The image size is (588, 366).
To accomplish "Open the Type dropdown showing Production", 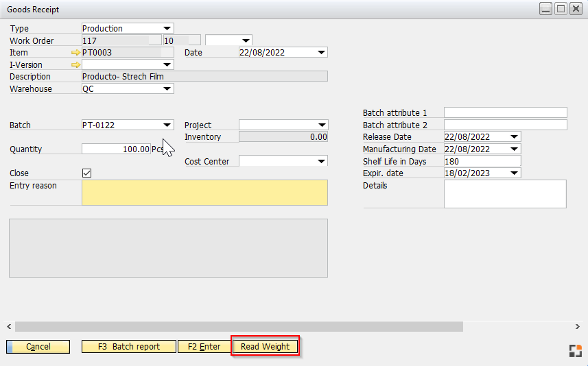I will click(167, 29).
